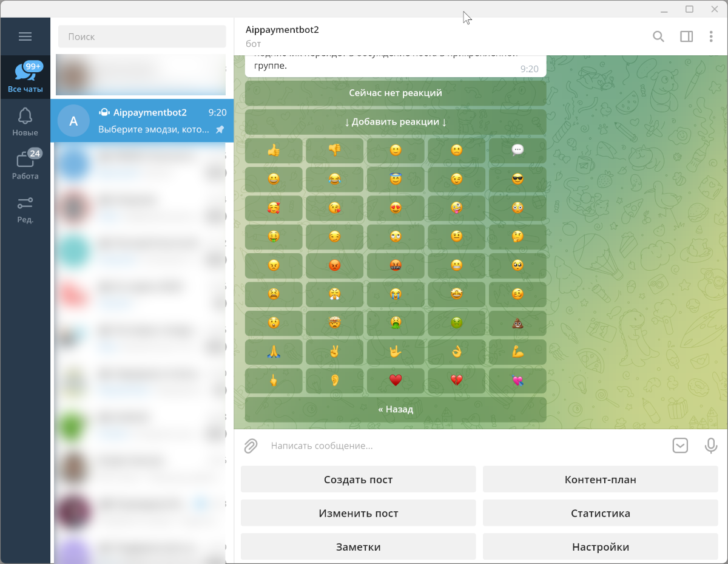Viewport: 728px width, 564px height.
Task: Select the exploding head emoji
Action: [x=335, y=323]
